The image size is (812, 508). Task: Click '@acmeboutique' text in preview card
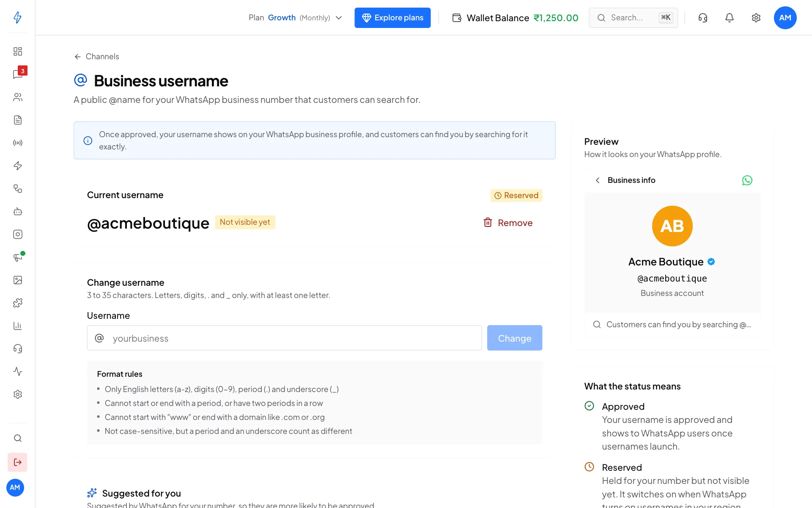click(672, 279)
